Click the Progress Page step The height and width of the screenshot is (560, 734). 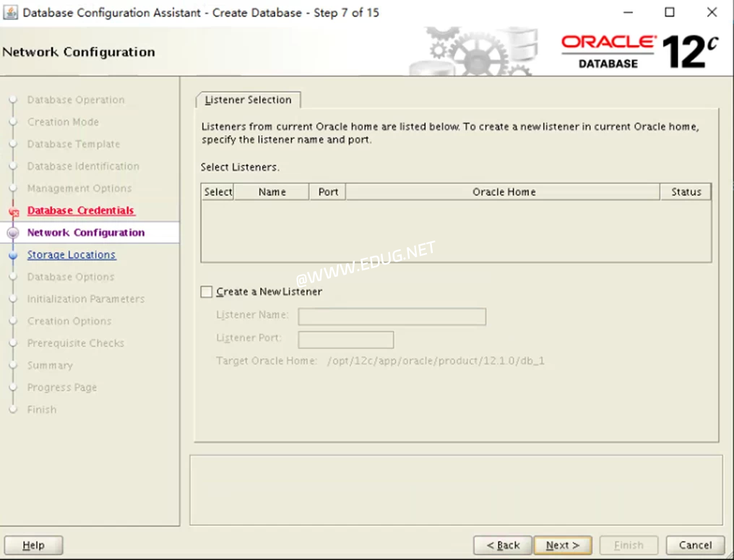[x=62, y=387]
